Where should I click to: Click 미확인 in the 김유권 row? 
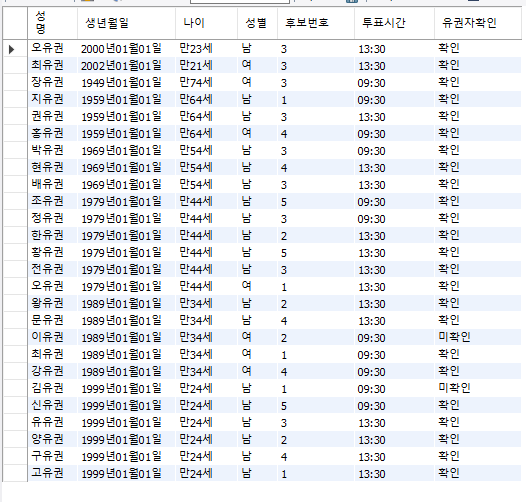point(478,389)
